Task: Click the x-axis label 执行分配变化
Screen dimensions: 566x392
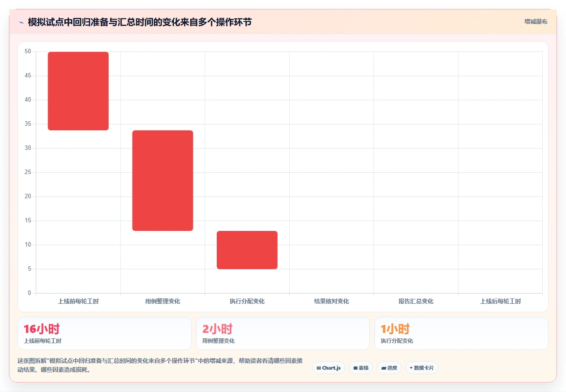Action: pyautogui.click(x=247, y=302)
